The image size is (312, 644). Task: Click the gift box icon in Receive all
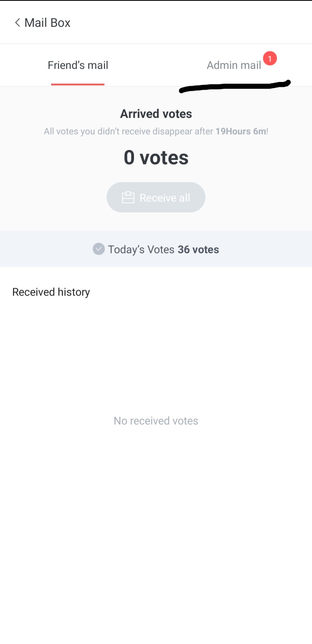[128, 198]
